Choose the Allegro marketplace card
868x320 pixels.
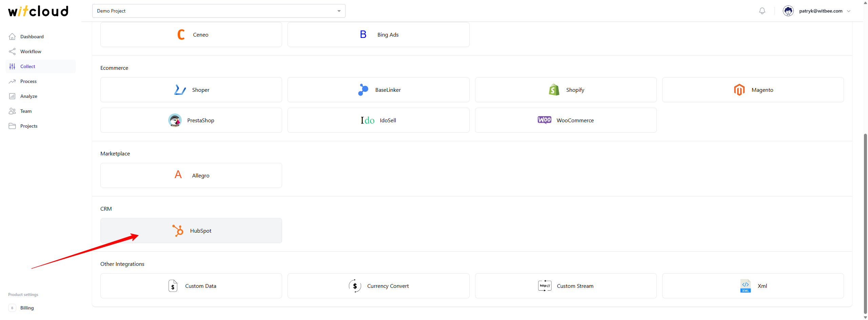(x=191, y=175)
